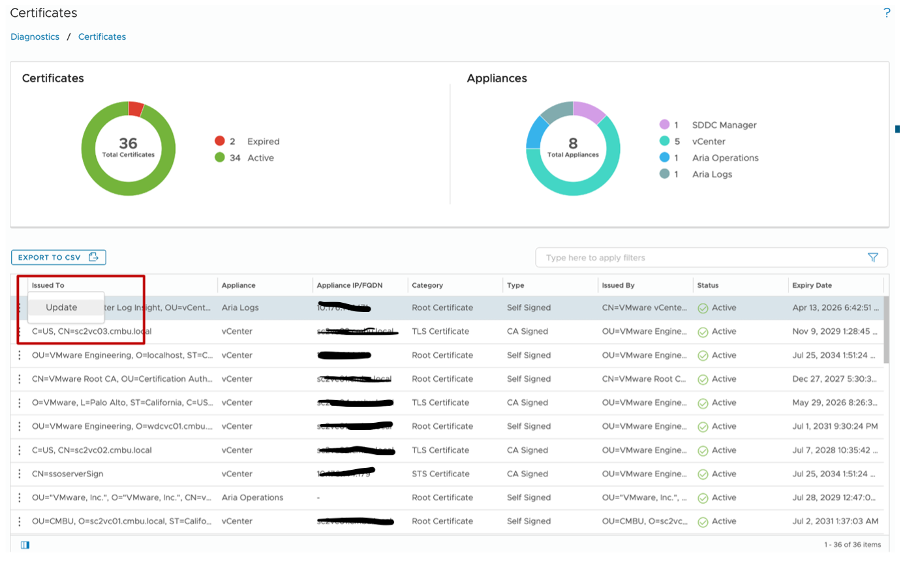Viewport: 904px width, 562px height.
Task: Open actions menu for the Aria Operations certificate row
Action: coord(19,498)
